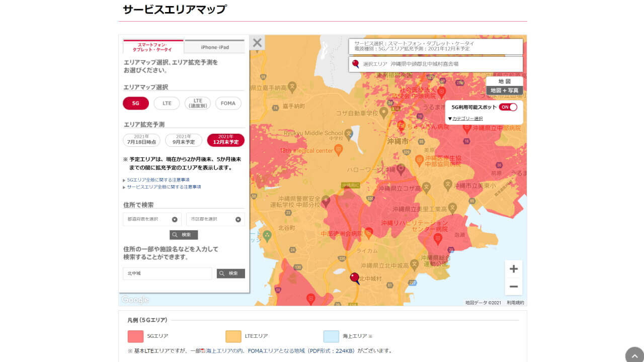The width and height of the screenshot is (644, 362).
Task: Click the pin icon beside 選択エリア label
Action: pyautogui.click(x=356, y=64)
